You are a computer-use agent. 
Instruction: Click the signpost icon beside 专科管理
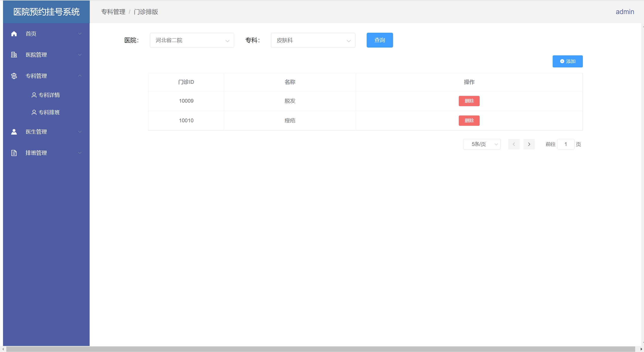pyautogui.click(x=14, y=76)
